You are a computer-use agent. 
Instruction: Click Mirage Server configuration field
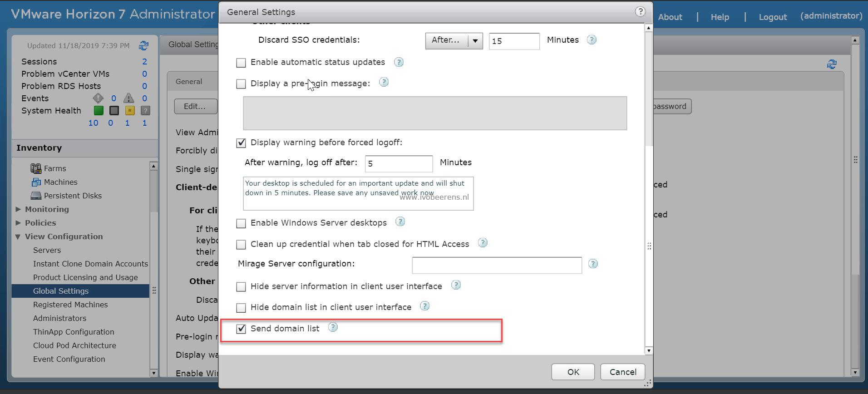tap(497, 265)
